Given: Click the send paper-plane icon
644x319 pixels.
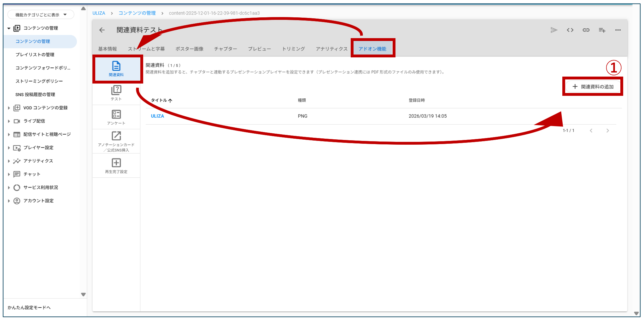Looking at the screenshot, I should click(x=554, y=30).
